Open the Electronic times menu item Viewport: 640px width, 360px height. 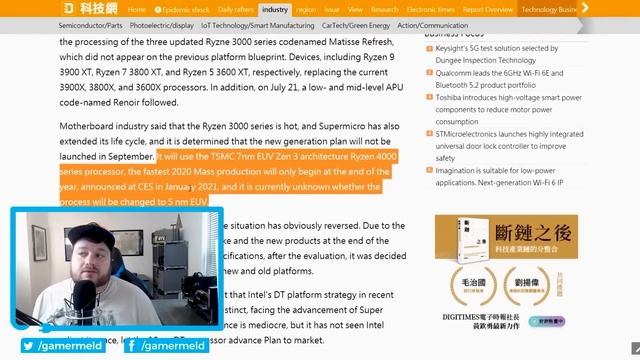431,9
